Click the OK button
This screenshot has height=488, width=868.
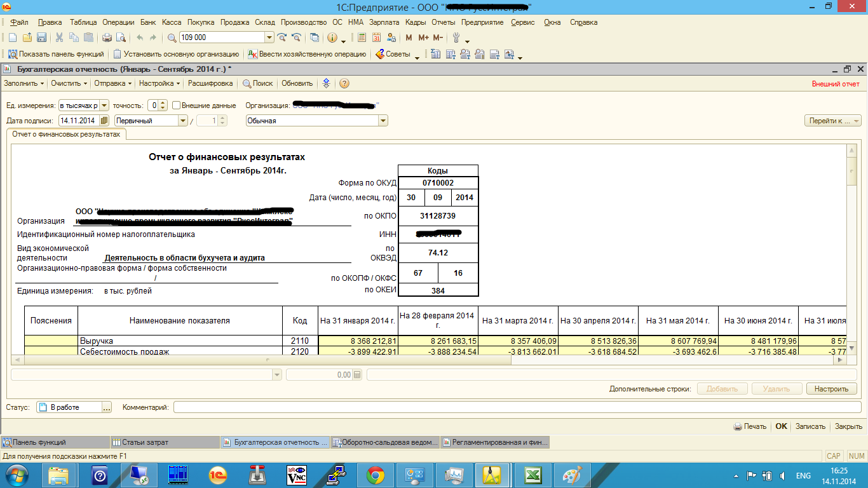(781, 426)
